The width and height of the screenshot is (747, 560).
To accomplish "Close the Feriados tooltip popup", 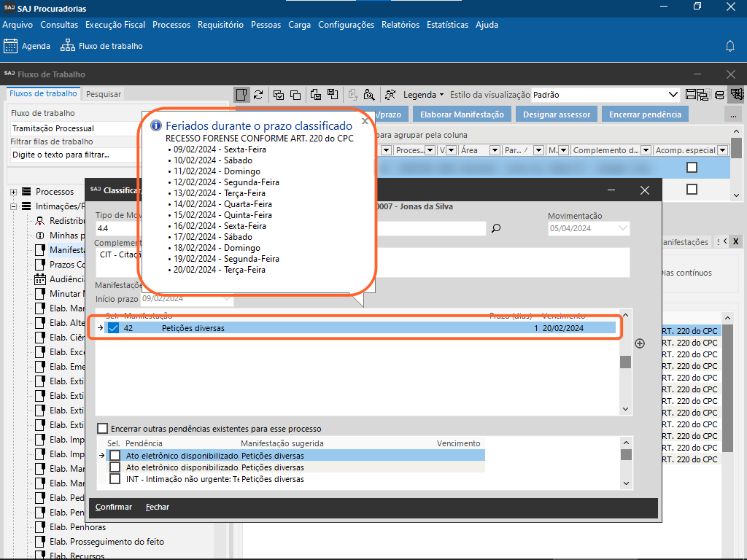I will point(365,122).
